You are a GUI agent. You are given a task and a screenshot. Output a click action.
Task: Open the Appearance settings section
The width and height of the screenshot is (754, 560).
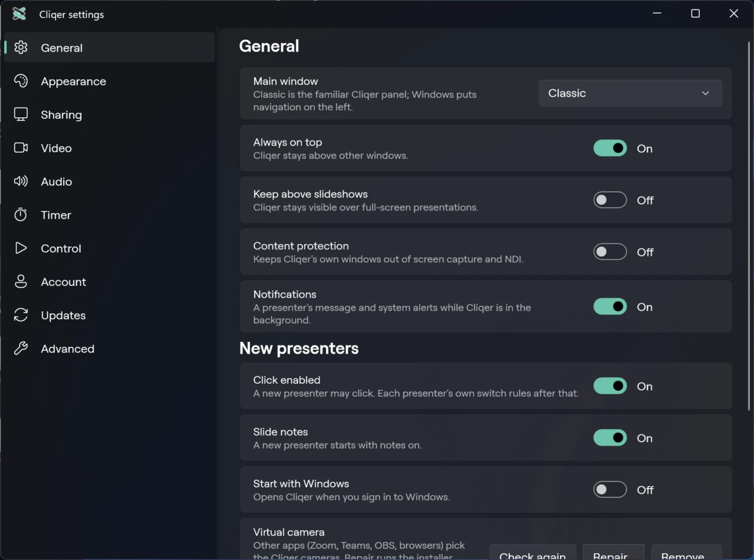point(110,82)
